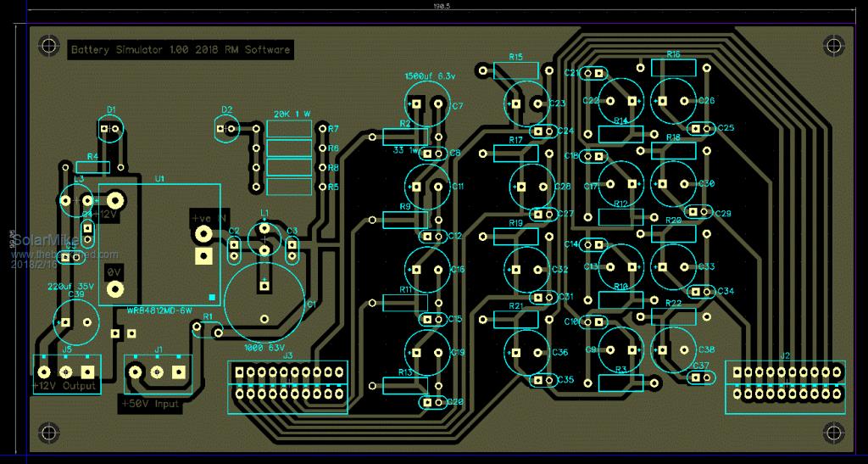Select resistor R16 at top right
This screenshot has height=464, width=868.
(673, 67)
